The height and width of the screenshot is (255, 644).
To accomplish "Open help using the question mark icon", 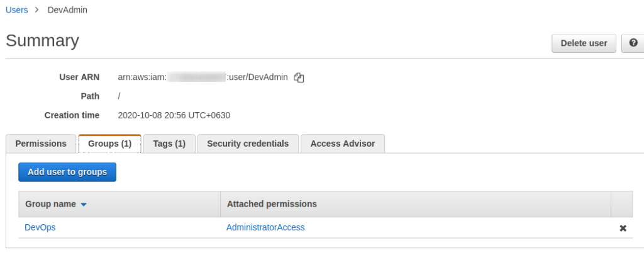I will pyautogui.click(x=633, y=43).
